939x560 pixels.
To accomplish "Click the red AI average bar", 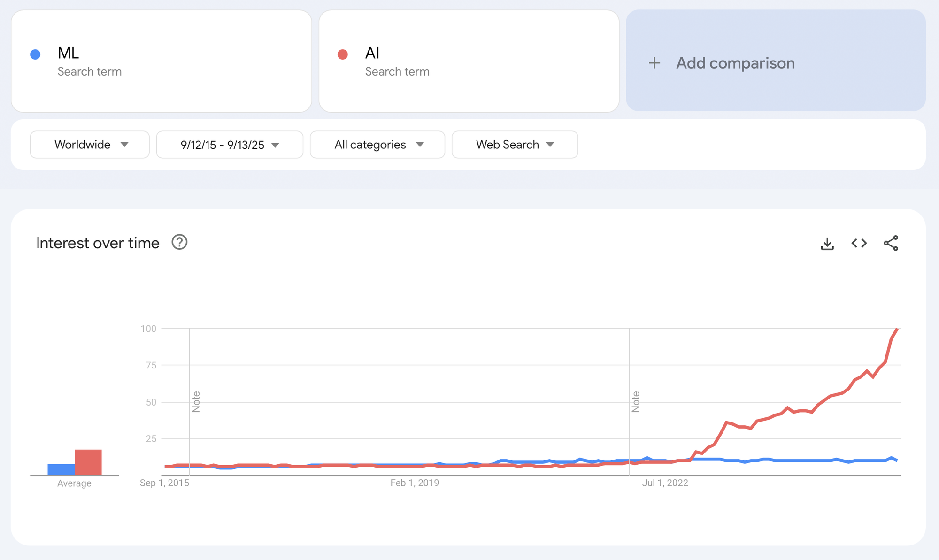I will click(x=88, y=462).
